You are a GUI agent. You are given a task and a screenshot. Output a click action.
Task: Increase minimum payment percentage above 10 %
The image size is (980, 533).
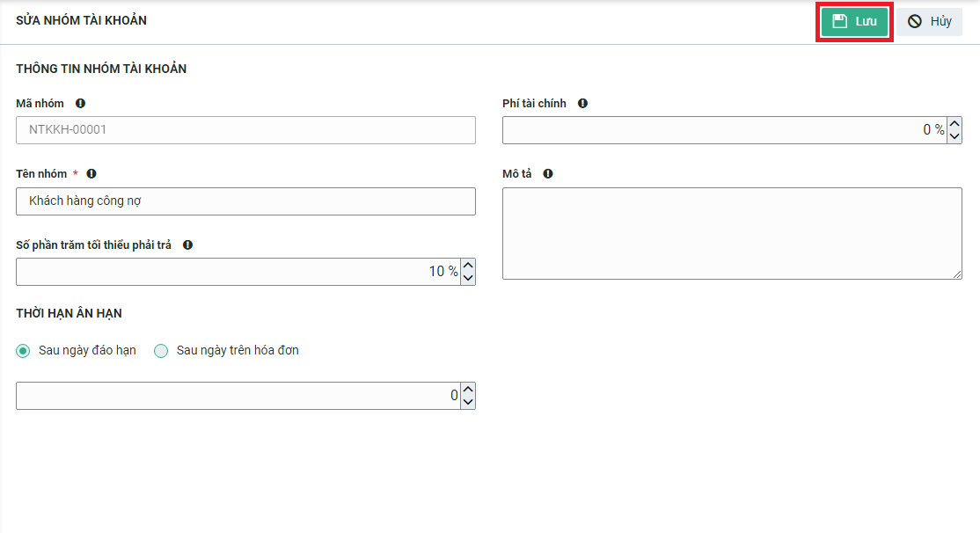(468, 266)
